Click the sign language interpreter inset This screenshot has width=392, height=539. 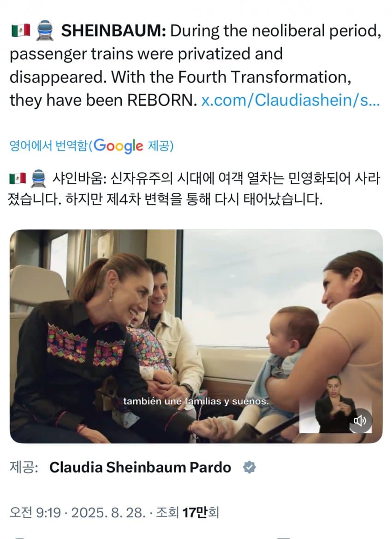click(x=335, y=404)
